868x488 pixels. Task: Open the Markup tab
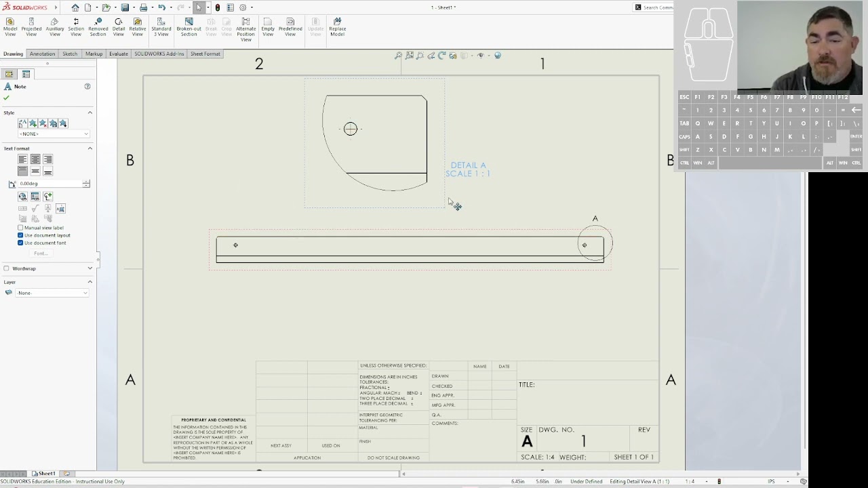click(x=94, y=54)
